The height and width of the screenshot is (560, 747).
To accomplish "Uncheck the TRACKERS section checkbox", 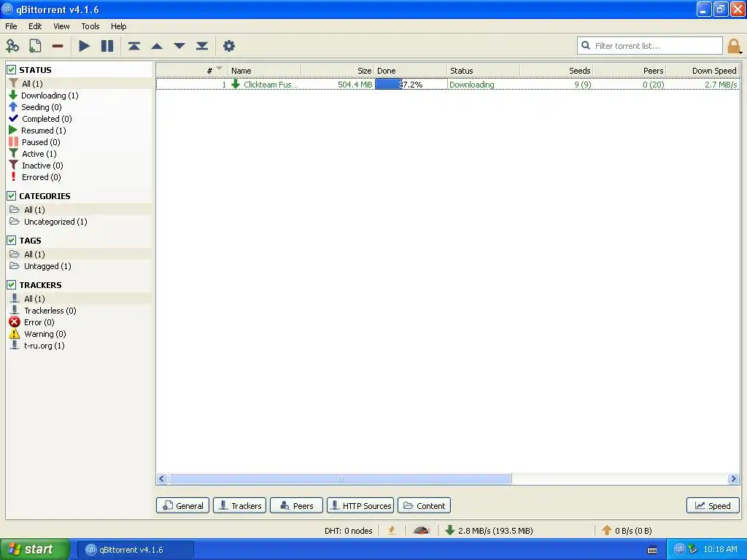I will [x=12, y=285].
